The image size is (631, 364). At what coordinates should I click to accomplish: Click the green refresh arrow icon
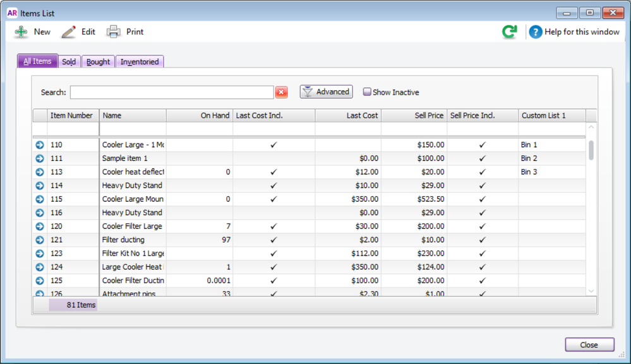(x=509, y=32)
